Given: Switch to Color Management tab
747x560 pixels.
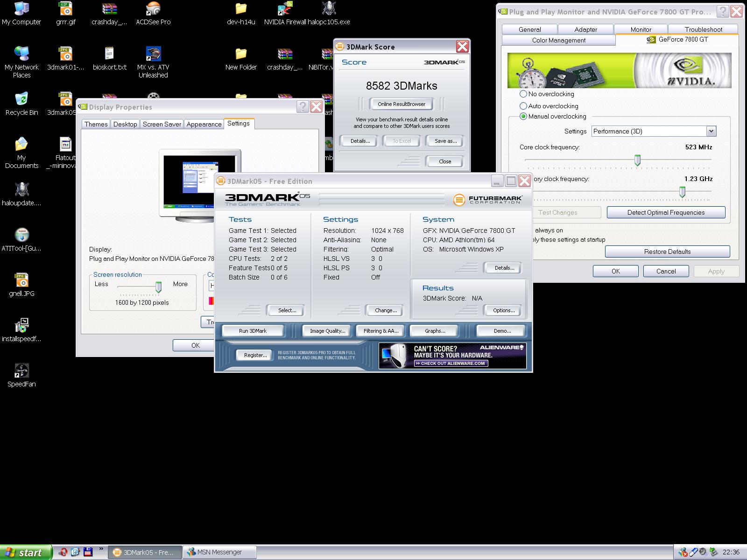Looking at the screenshot, I should (x=559, y=40).
